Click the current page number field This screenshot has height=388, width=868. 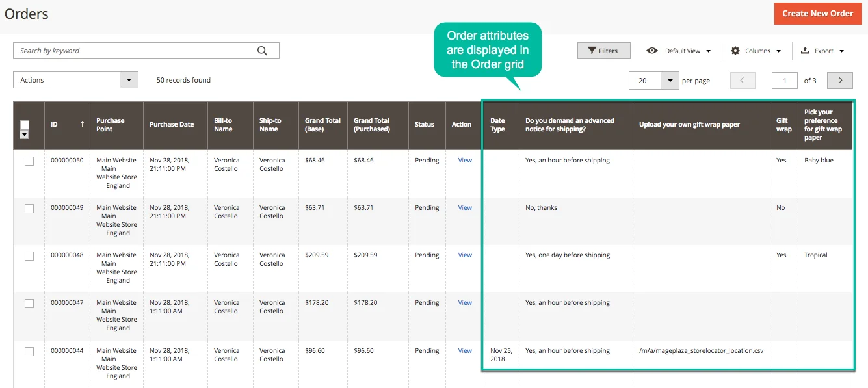click(785, 81)
